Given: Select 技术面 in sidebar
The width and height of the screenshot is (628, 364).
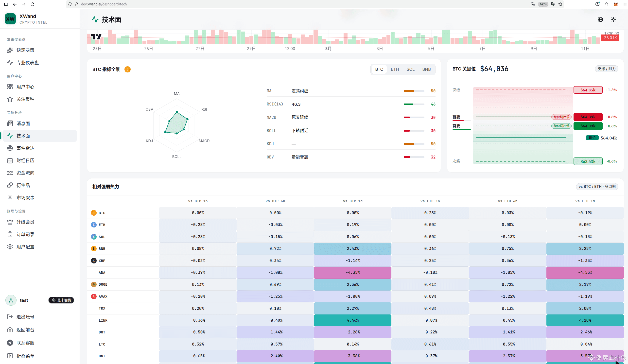Looking at the screenshot, I should point(40,136).
